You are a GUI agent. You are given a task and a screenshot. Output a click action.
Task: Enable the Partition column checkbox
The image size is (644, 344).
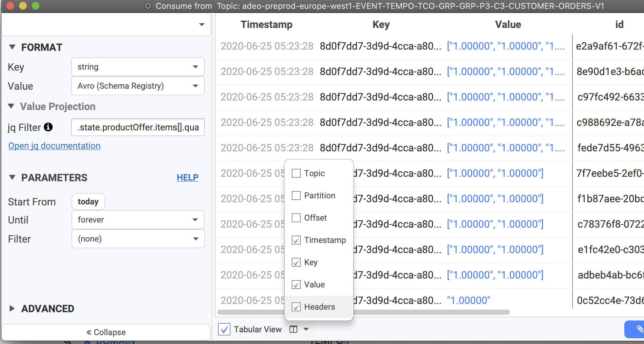click(x=296, y=196)
